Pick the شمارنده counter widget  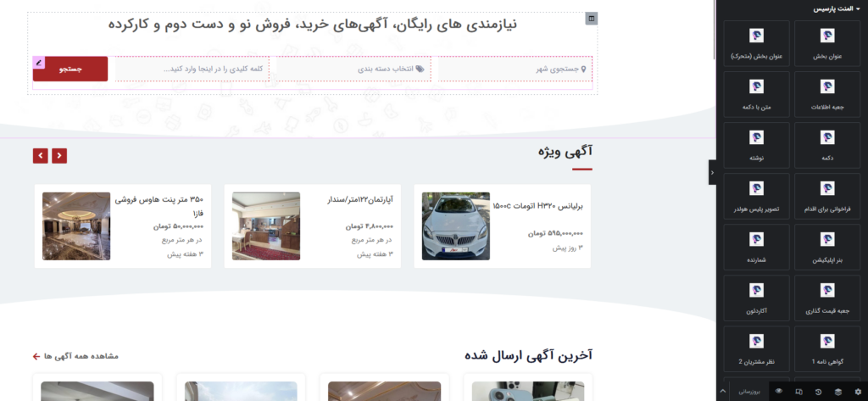pos(756,248)
